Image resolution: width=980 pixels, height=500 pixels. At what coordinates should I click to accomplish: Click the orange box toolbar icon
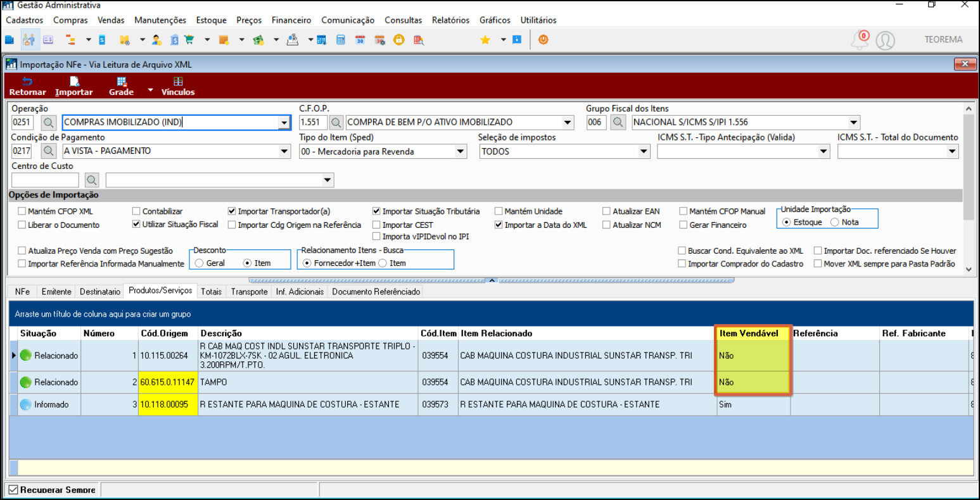[224, 40]
